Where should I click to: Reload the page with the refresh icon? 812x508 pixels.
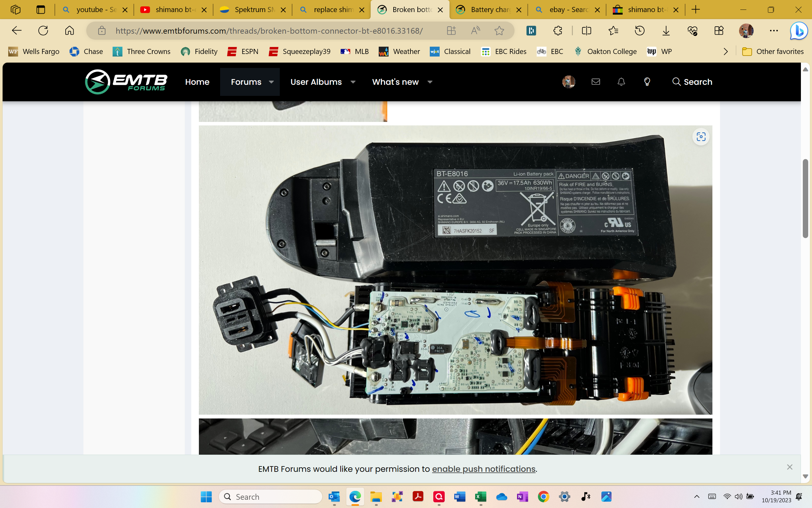(43, 30)
